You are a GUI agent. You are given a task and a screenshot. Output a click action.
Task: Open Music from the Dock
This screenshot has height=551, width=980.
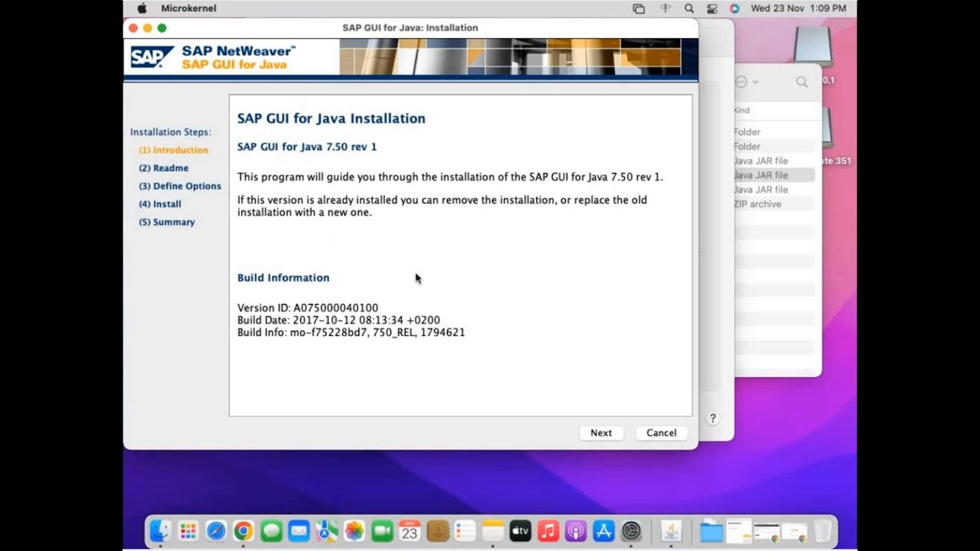pos(547,530)
